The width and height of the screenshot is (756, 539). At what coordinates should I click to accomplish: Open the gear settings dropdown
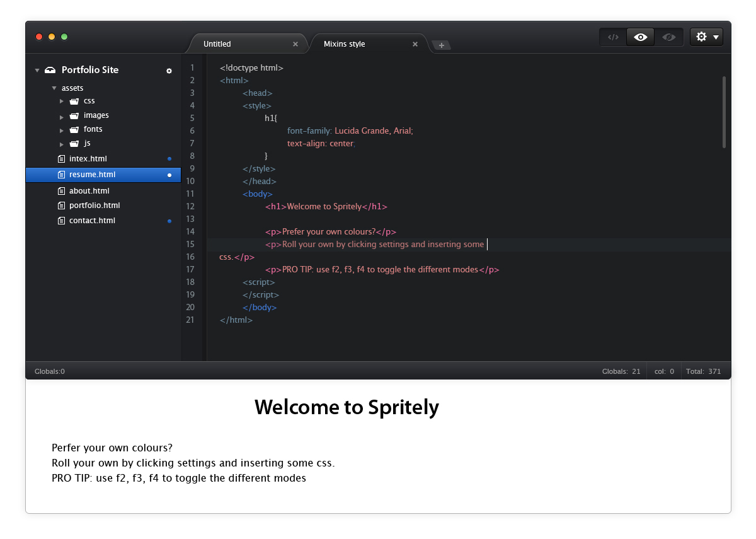[x=706, y=37]
